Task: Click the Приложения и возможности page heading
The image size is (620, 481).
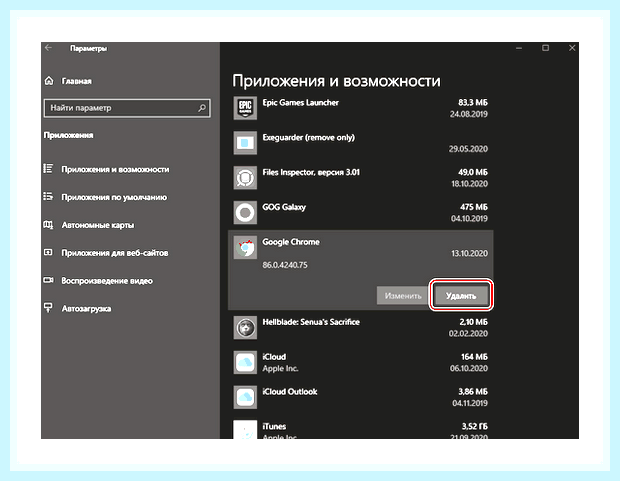Action: coord(336,81)
